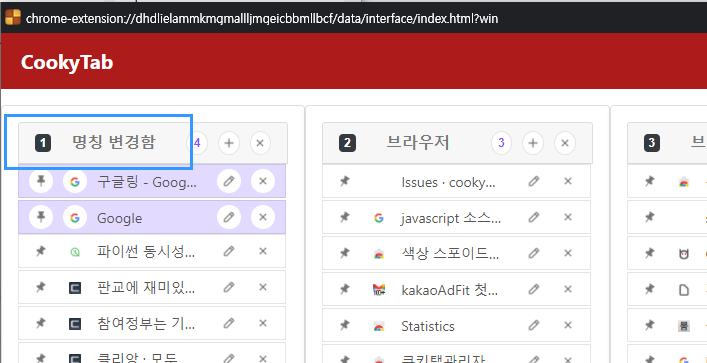The width and height of the screenshot is (707, 363).
Task: Close the tab titled Google
Action: pos(263,218)
